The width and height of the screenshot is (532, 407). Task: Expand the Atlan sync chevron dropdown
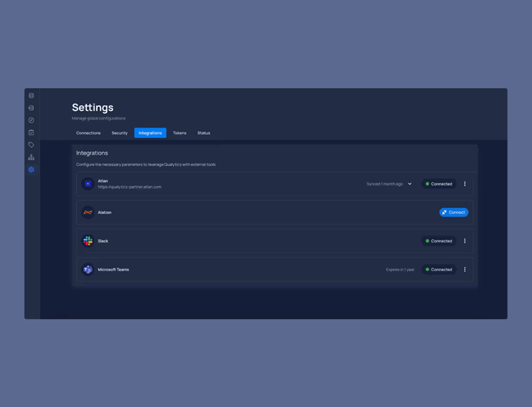(410, 184)
